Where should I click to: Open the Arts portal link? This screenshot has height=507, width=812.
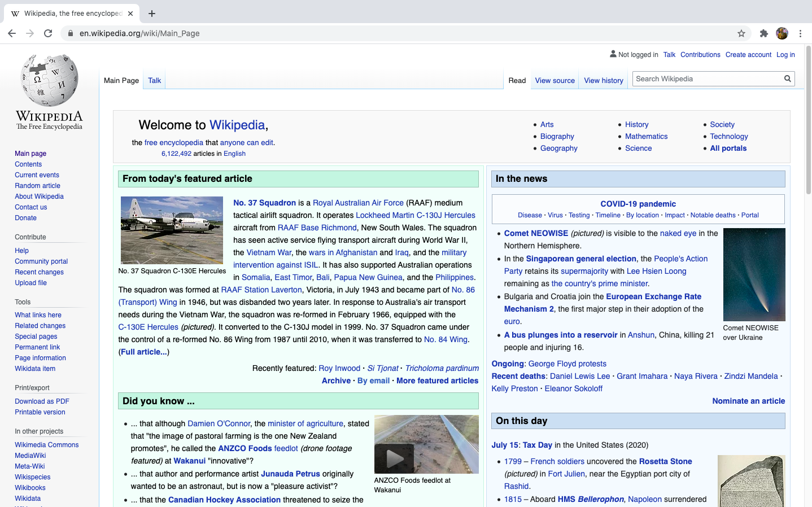(547, 125)
